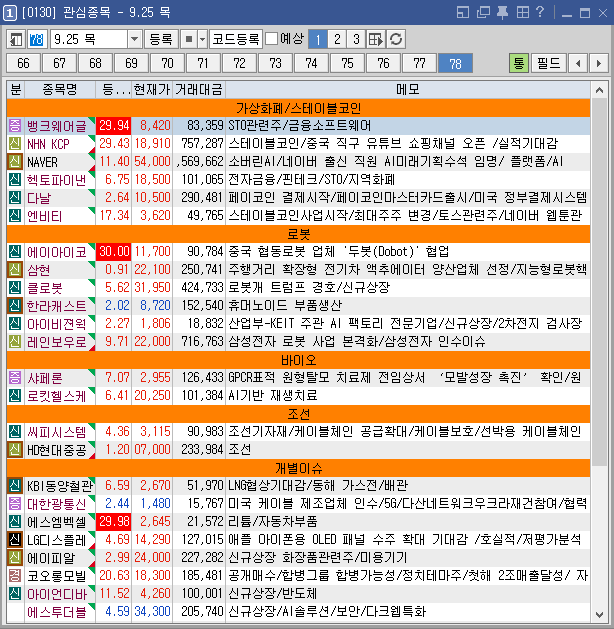Click the red 30.00 cell for 에이아이코
Viewport: 614px width, 629px height.
click(x=114, y=252)
